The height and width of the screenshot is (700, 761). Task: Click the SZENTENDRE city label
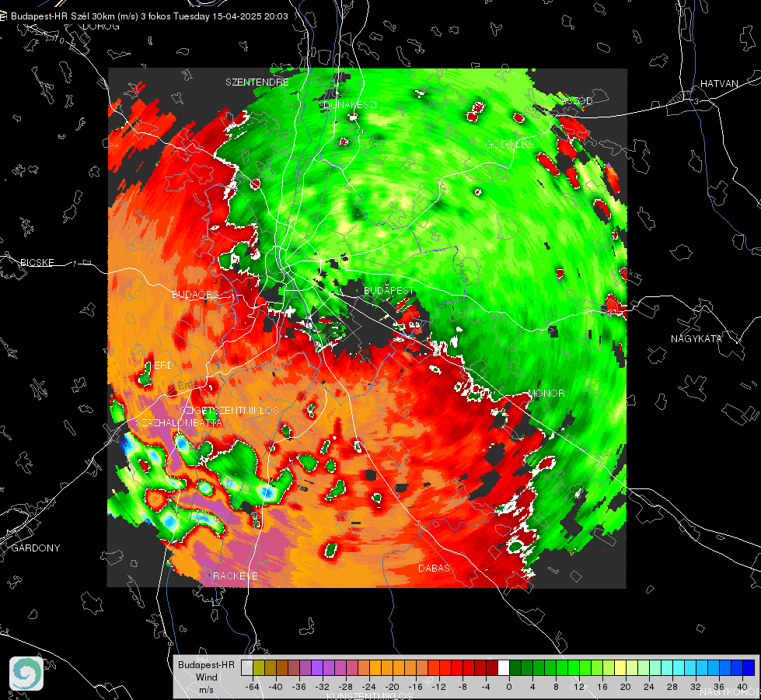pos(257,82)
